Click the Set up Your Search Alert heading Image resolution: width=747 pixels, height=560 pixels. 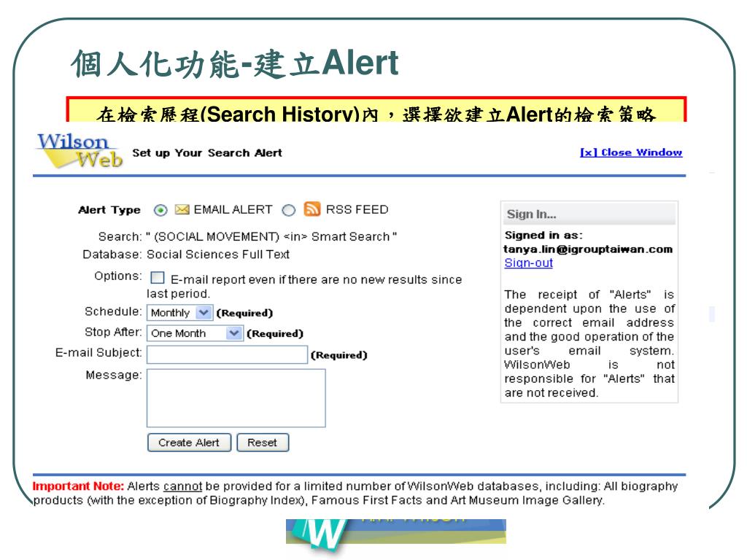[207, 153]
